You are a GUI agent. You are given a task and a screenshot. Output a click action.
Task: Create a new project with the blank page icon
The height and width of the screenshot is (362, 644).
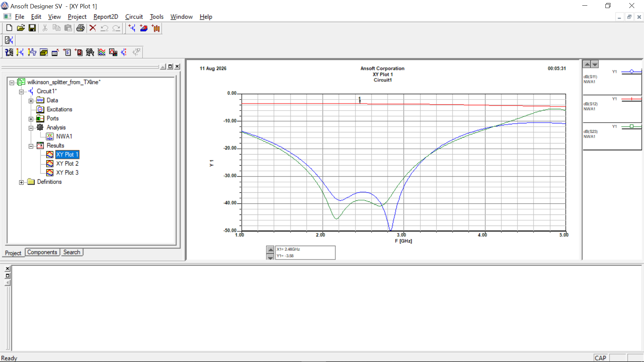(9, 28)
